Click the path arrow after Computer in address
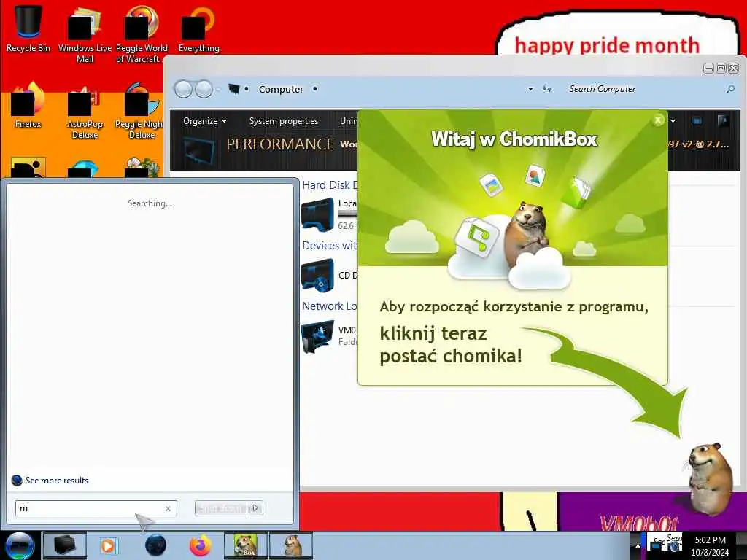 click(x=315, y=89)
